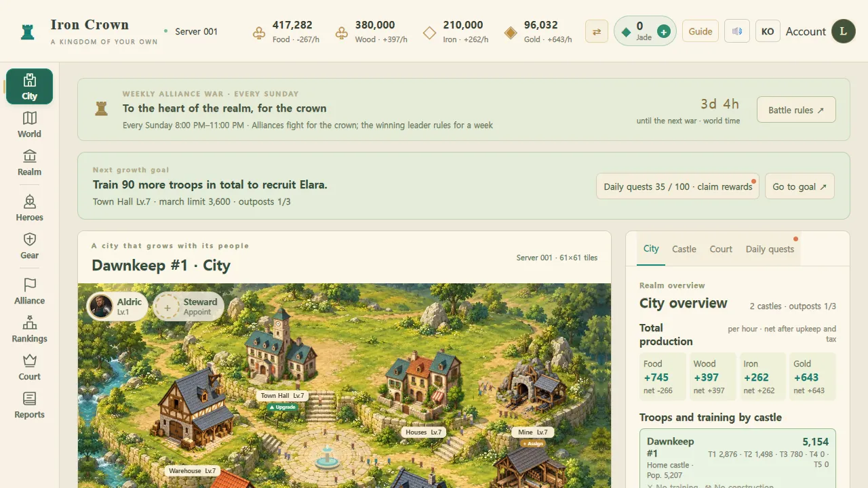
Task: View the Rankings page
Action: click(29, 329)
